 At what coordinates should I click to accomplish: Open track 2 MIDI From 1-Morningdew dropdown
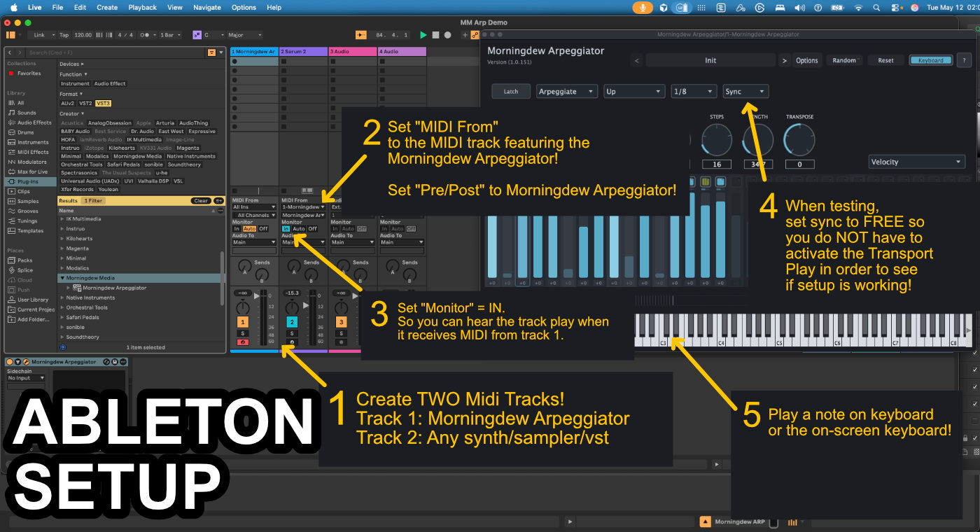pos(304,207)
